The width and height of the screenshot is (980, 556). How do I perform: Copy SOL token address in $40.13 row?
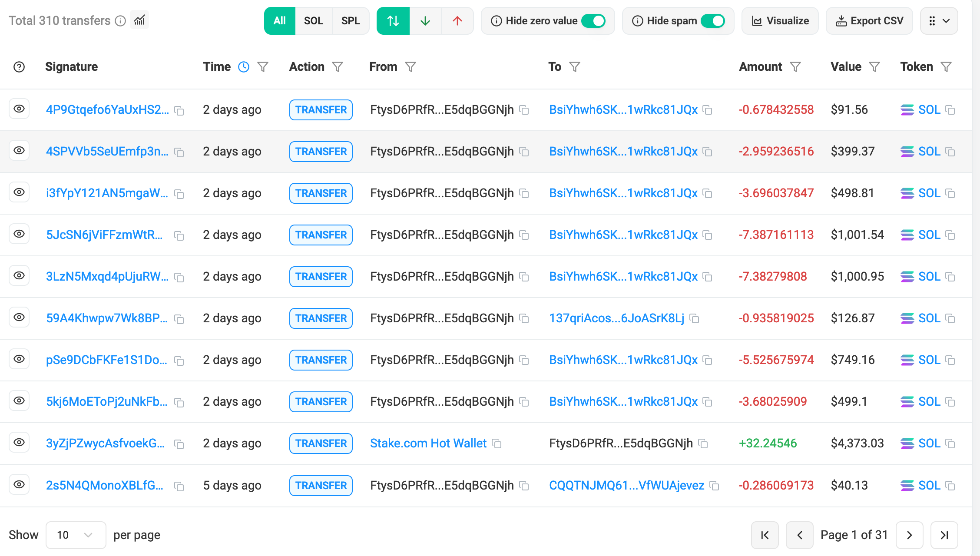[950, 486]
